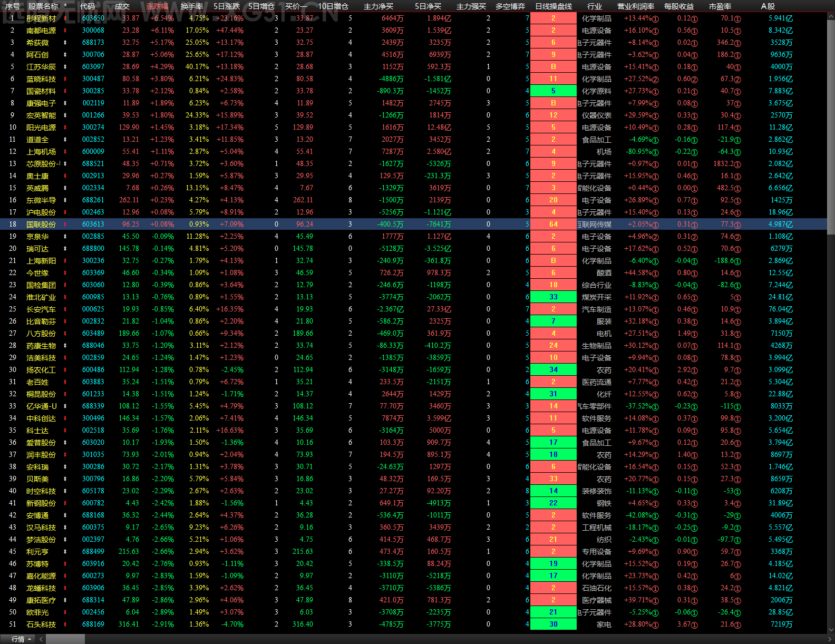Click the 股票名称 column header
The image size is (835, 644).
pyautogui.click(x=43, y=6)
